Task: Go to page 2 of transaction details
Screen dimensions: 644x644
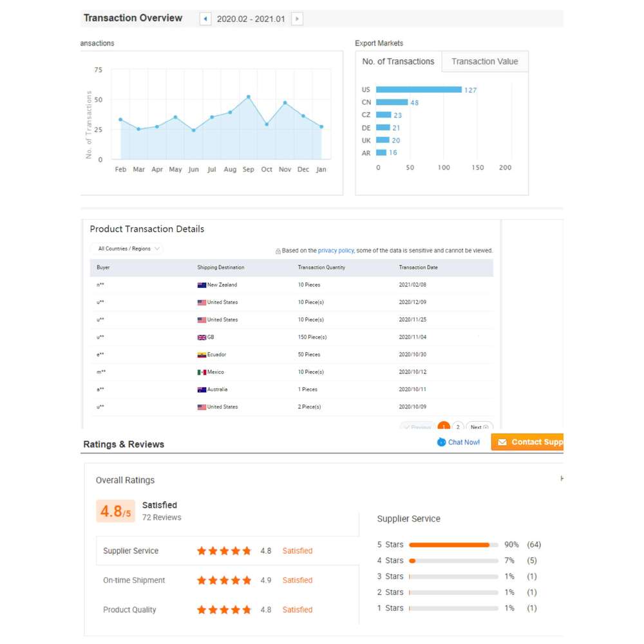Action: click(457, 427)
